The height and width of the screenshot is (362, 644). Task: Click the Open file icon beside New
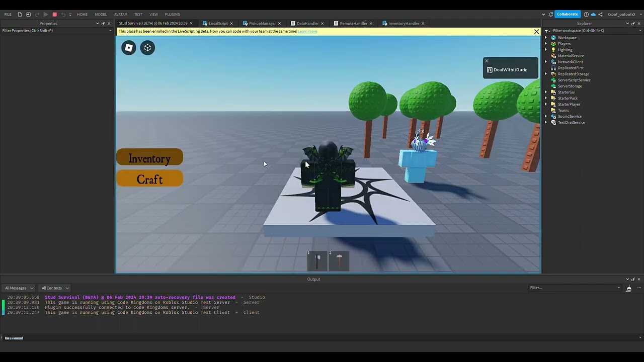28,14
